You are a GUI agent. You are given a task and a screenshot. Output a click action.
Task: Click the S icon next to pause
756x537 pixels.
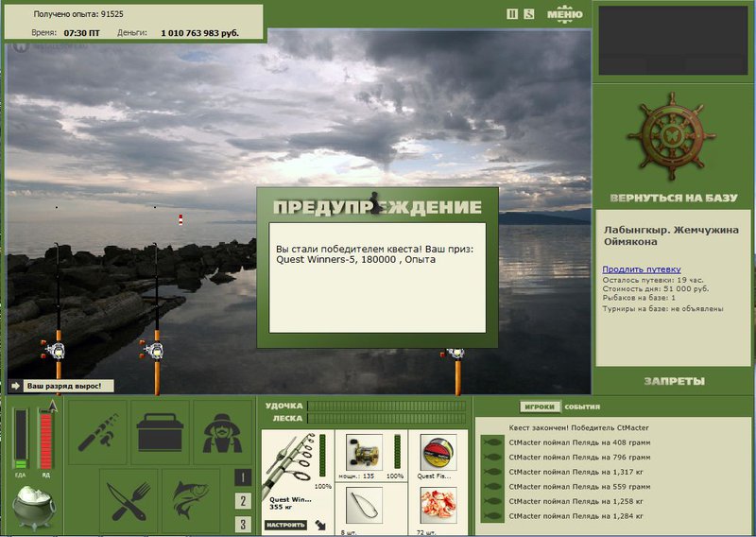[529, 14]
